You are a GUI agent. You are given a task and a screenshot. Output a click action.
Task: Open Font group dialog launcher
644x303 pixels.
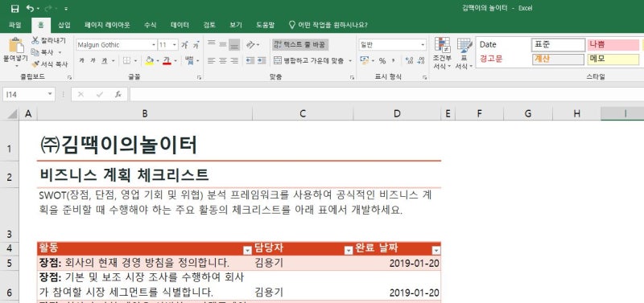199,77
